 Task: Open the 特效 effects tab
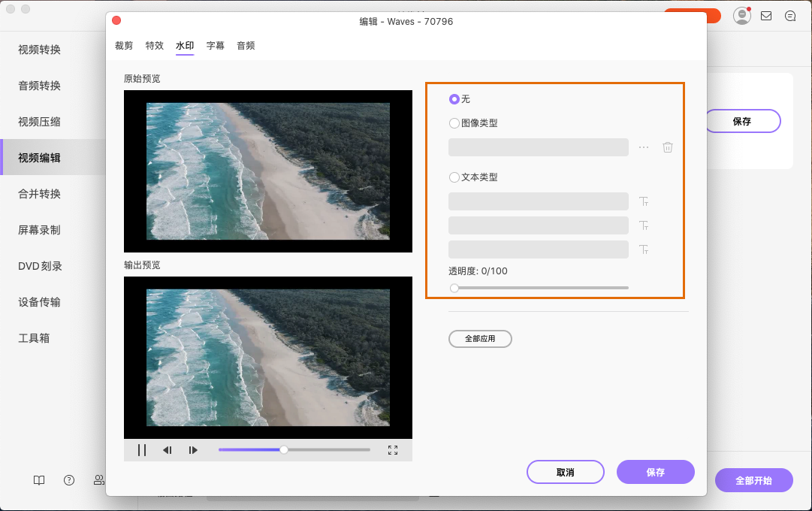[x=154, y=46]
